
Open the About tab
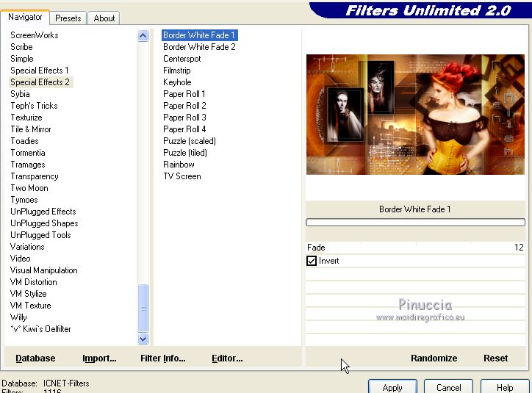coord(104,18)
